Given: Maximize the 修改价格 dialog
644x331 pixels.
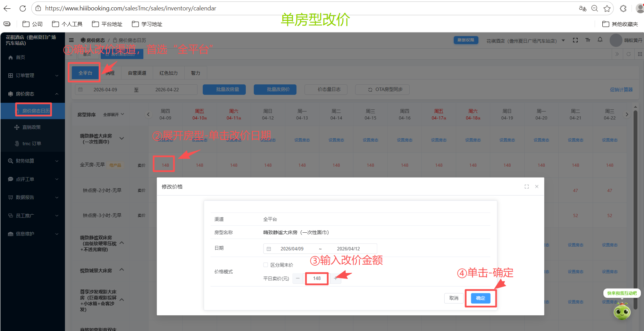Looking at the screenshot, I should [x=526, y=187].
